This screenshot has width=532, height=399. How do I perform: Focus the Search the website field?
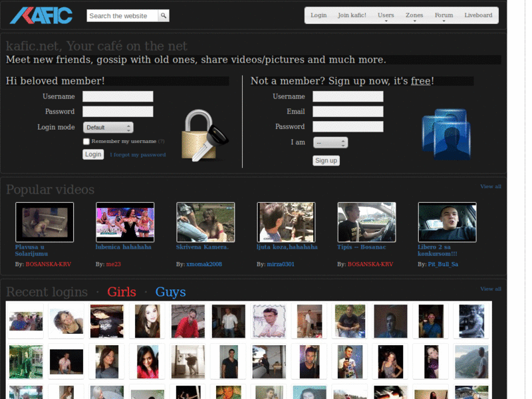122,15
